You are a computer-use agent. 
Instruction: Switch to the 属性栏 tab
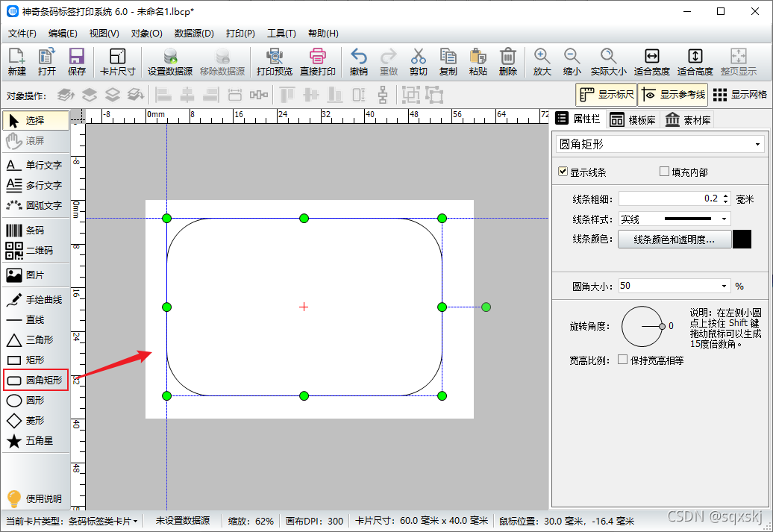578,119
